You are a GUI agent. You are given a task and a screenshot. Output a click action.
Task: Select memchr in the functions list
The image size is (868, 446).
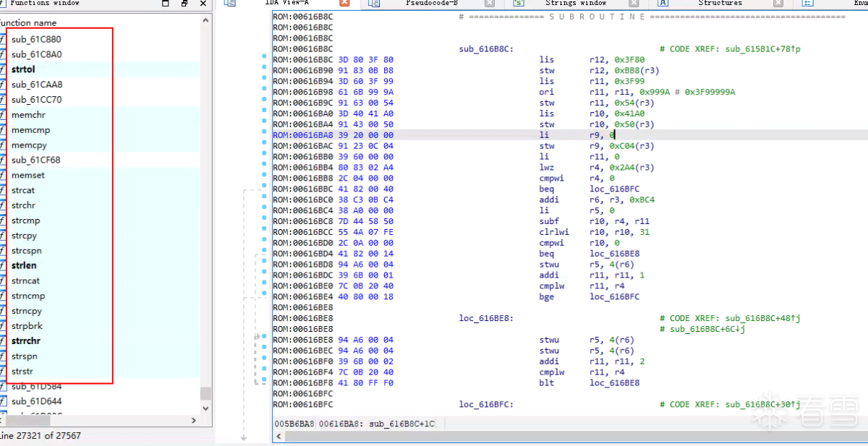[x=28, y=115]
